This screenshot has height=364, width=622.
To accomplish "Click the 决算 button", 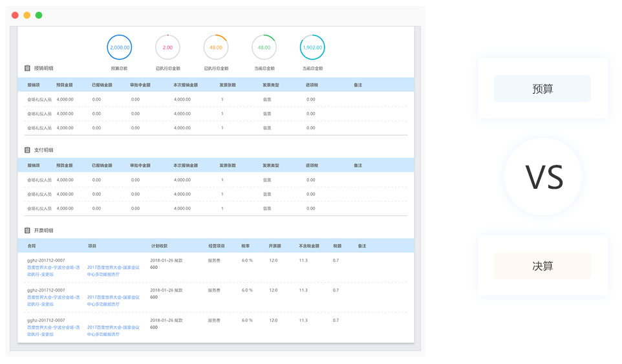I will (x=542, y=266).
